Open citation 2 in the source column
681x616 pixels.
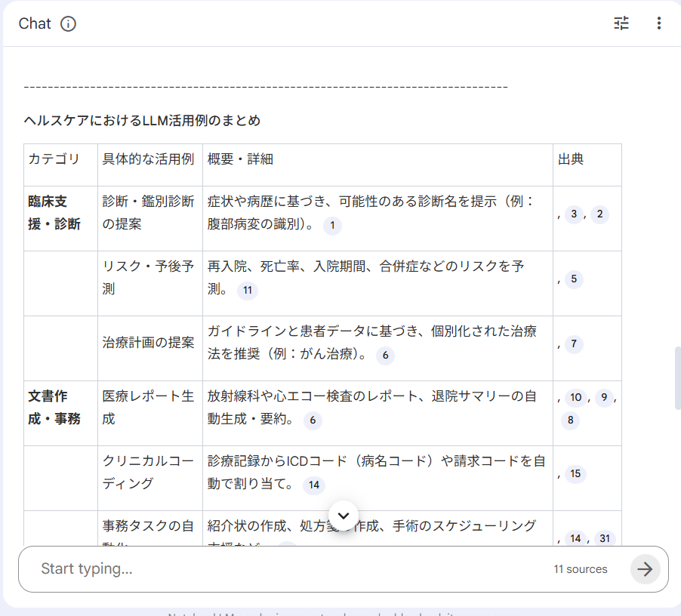point(599,214)
